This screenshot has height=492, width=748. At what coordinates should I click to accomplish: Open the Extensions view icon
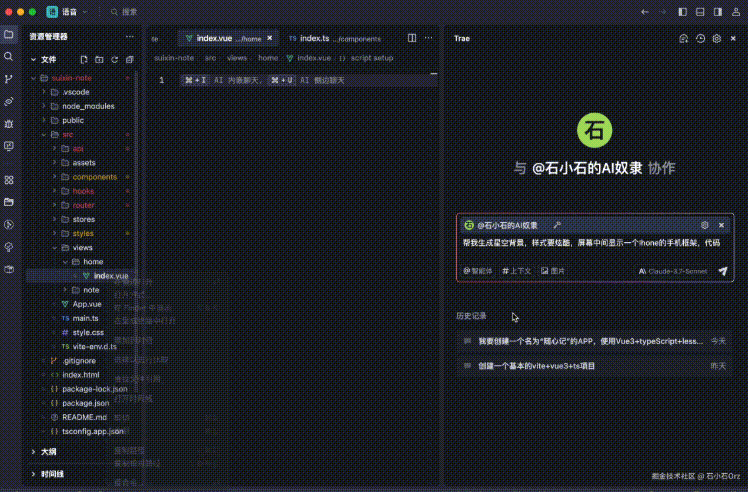[9, 180]
